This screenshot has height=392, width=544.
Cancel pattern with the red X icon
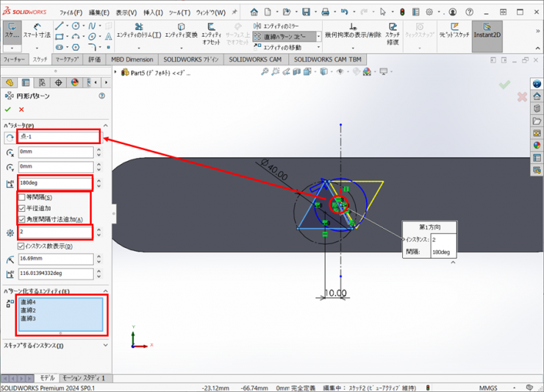coord(21,110)
